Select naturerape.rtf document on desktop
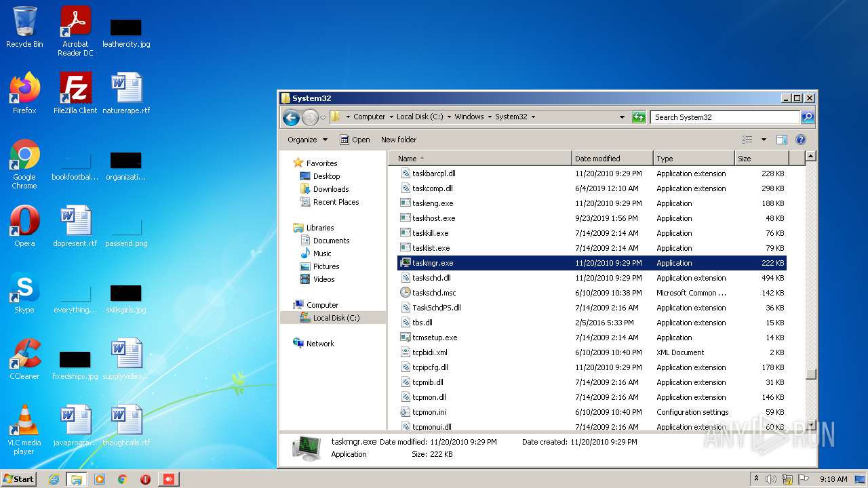 pyautogui.click(x=126, y=94)
